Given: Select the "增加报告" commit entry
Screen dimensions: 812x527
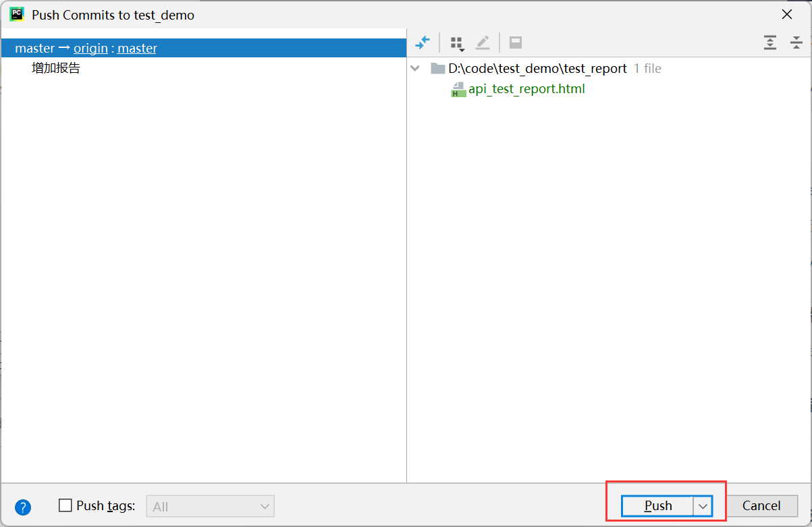Looking at the screenshot, I should click(56, 68).
